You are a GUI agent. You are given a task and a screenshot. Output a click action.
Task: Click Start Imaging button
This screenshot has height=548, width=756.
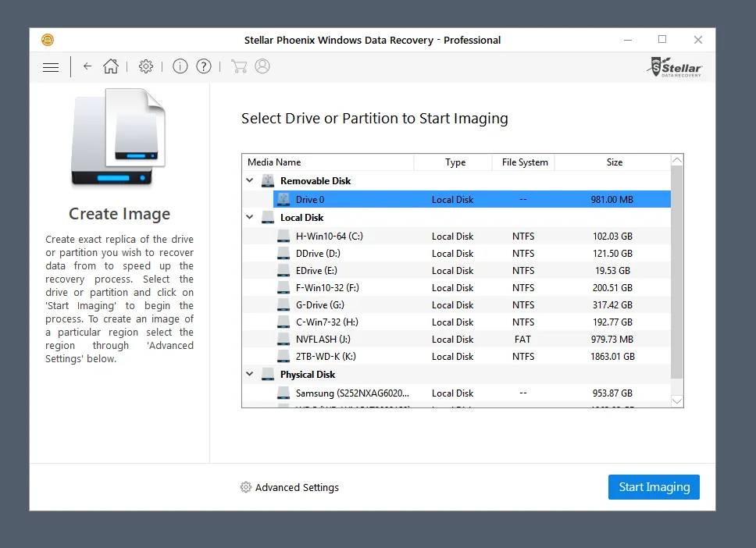(x=654, y=487)
